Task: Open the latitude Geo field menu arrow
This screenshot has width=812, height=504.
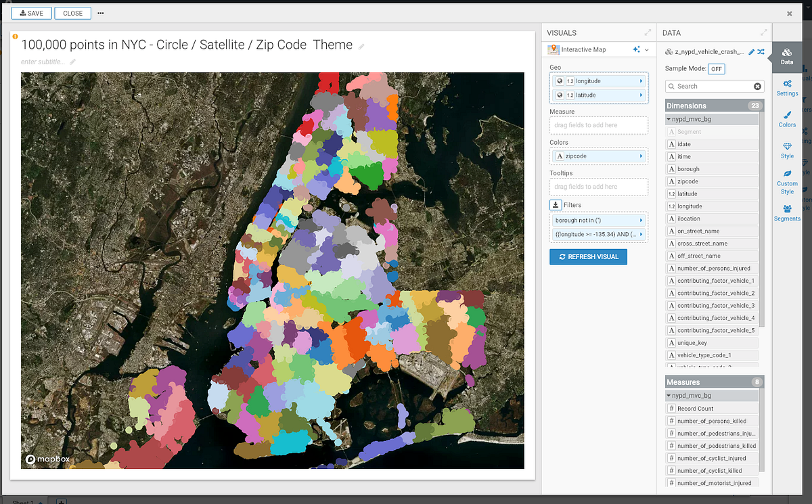Action: click(x=641, y=95)
